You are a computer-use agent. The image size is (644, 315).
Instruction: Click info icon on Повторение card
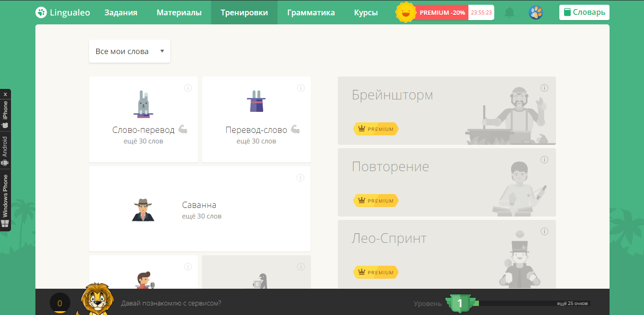point(544,160)
